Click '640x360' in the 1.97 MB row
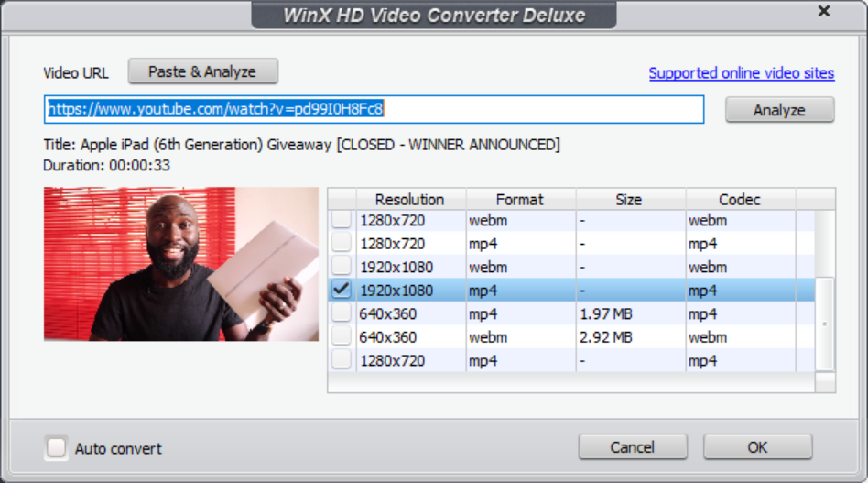Screen dimensions: 868x483 388,314
